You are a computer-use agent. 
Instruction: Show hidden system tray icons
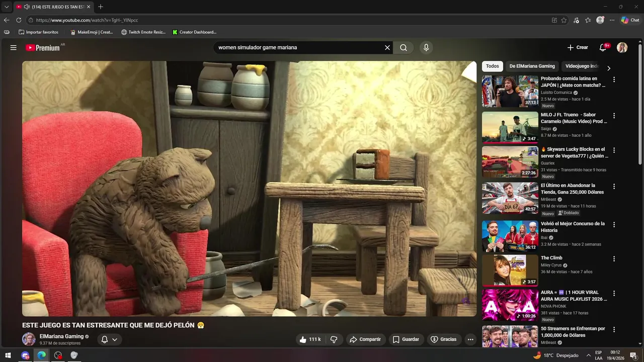tap(588, 355)
